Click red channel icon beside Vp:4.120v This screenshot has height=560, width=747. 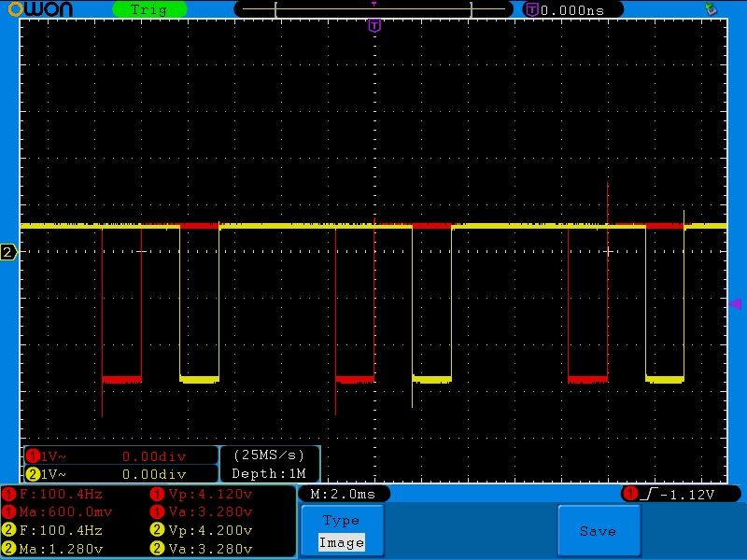pos(157,494)
